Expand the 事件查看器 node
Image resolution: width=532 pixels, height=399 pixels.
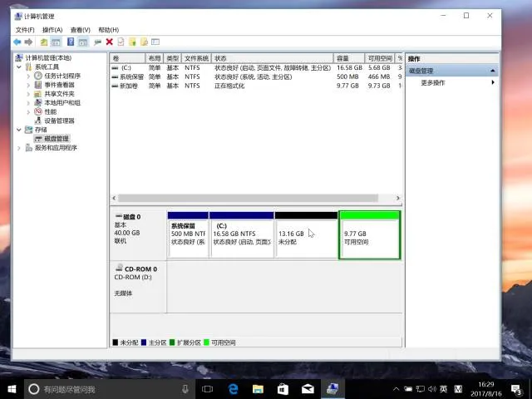tap(28, 85)
